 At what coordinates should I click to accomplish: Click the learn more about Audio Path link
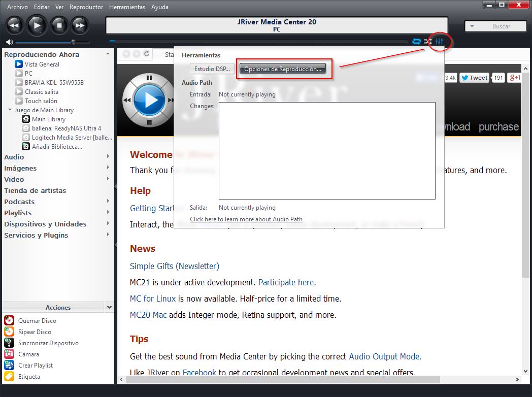point(246,219)
